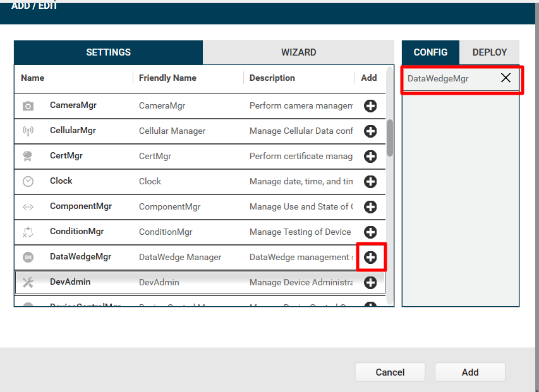Click the Cellular Manager friendly name

(173, 131)
